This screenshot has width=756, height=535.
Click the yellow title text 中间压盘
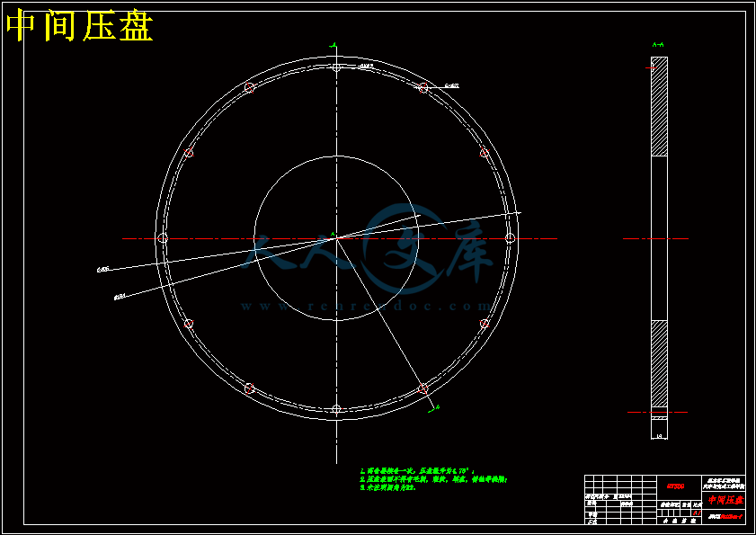point(79,27)
